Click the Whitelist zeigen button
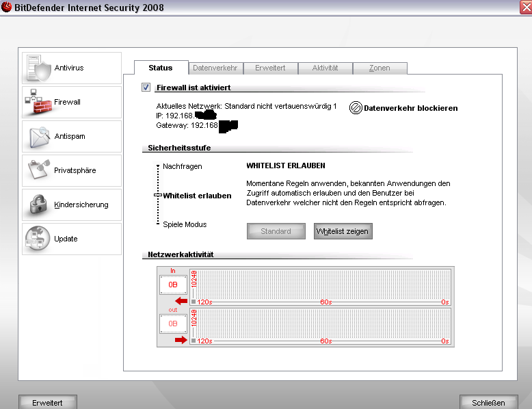The image size is (532, 409). coord(343,231)
